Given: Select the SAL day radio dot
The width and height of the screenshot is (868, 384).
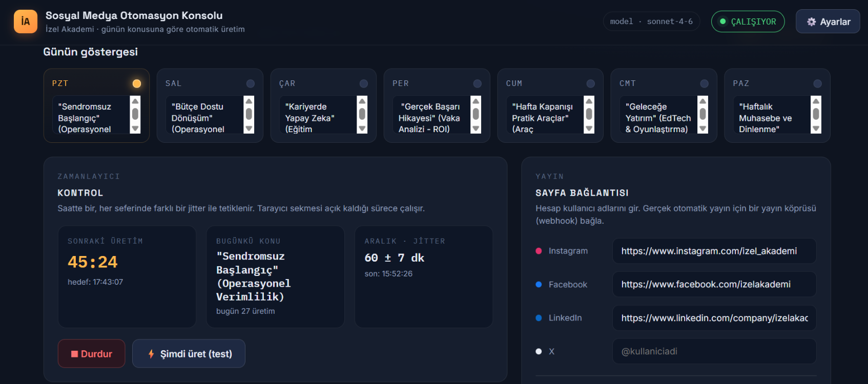Looking at the screenshot, I should (x=250, y=83).
